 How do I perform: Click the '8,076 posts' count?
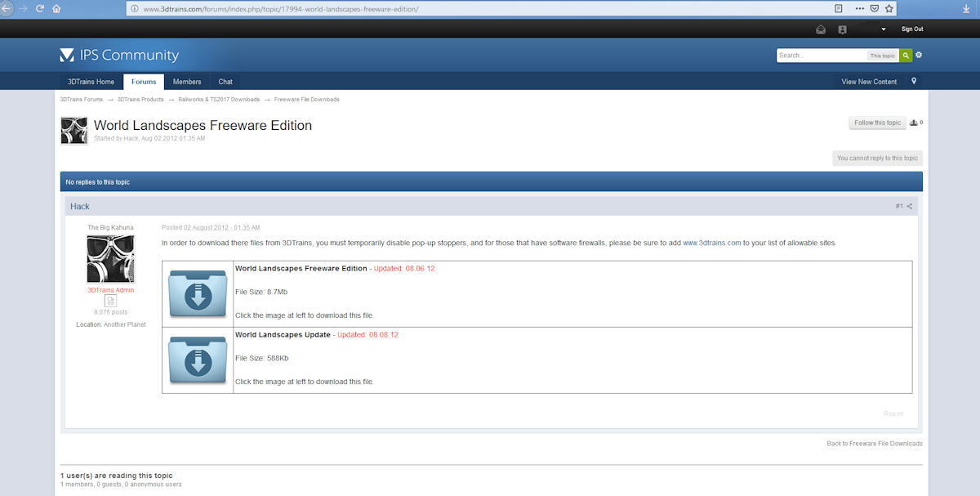[x=110, y=312]
